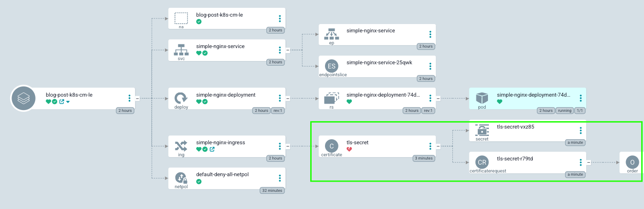Click the 'running' status badge on pod
Screen dimensions: 644x209
(564, 111)
